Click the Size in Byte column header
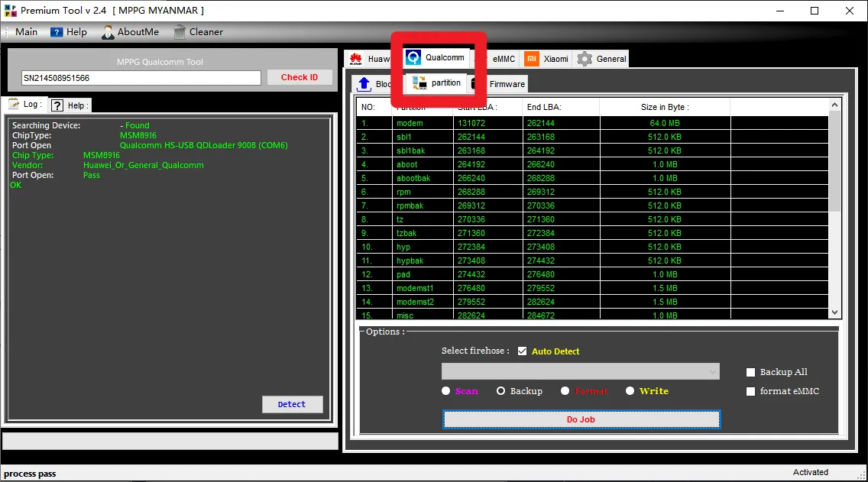Image resolution: width=868 pixels, height=482 pixels. click(665, 107)
